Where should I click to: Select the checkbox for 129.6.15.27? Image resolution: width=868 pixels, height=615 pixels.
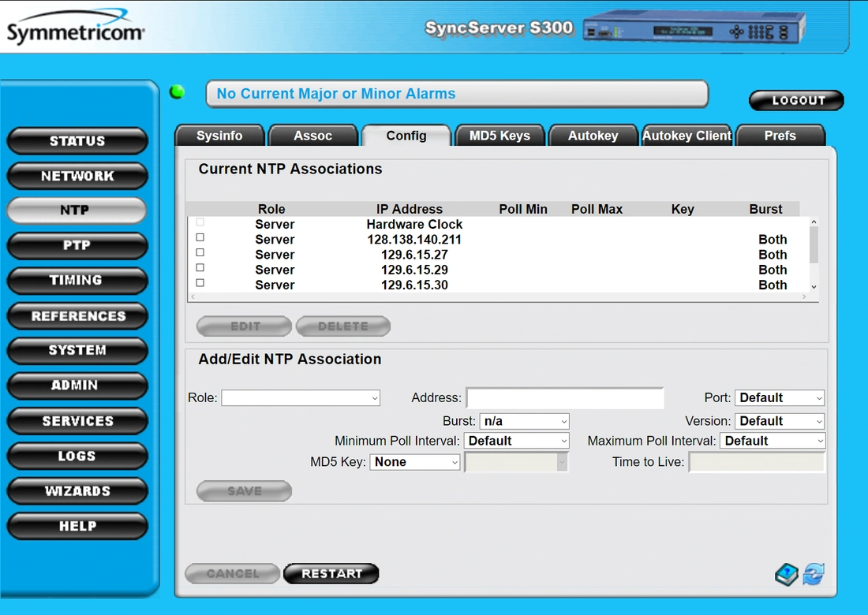point(200,253)
